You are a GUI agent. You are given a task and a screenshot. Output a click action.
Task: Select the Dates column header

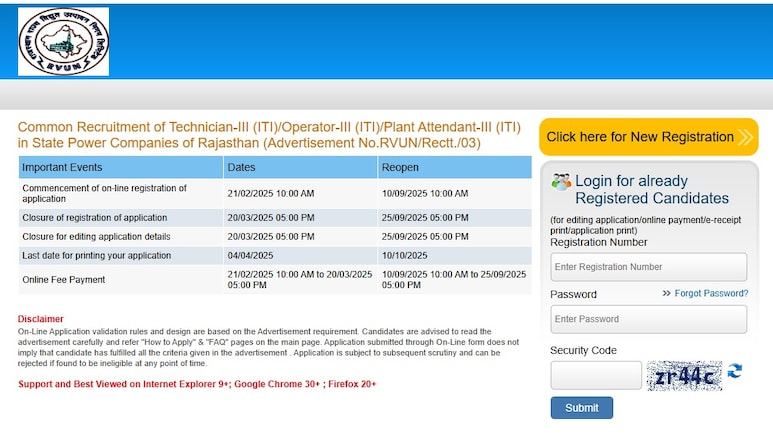(300, 167)
